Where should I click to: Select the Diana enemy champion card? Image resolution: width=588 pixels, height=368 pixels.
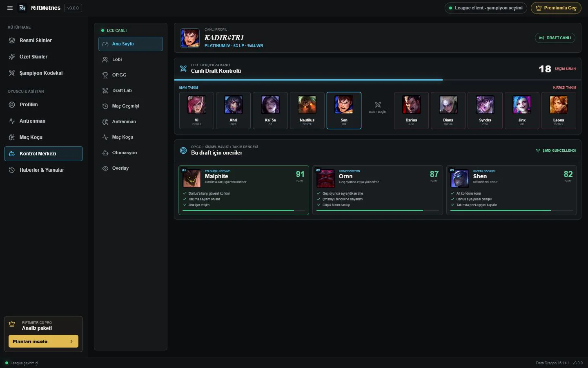pos(448,110)
